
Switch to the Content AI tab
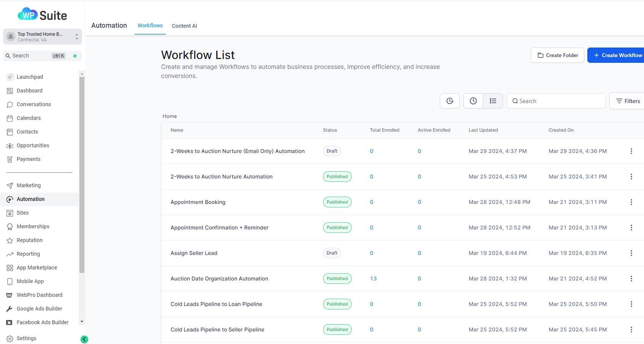[x=184, y=26]
